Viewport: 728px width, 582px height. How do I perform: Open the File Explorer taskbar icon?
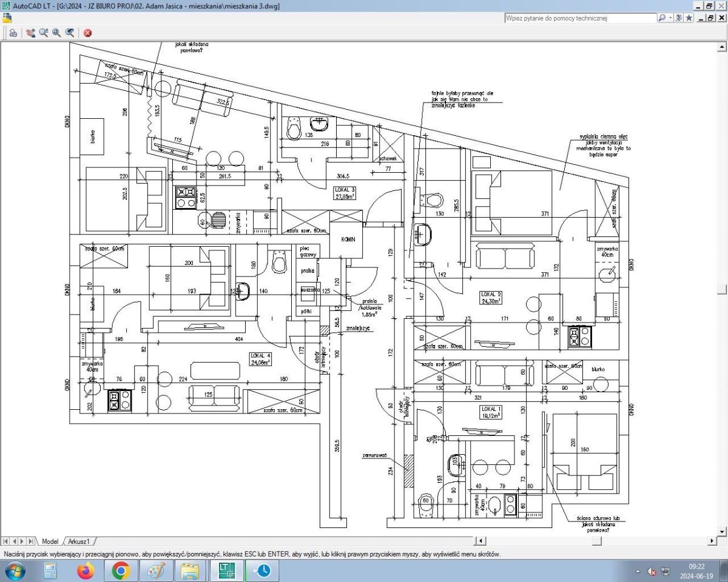[191, 570]
